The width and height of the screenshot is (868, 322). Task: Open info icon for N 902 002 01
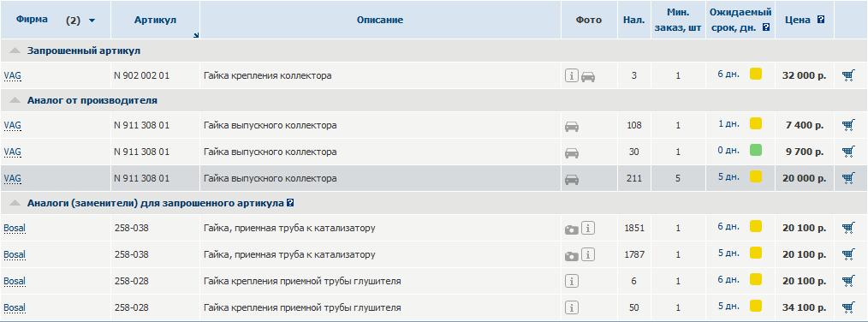pyautogui.click(x=572, y=75)
